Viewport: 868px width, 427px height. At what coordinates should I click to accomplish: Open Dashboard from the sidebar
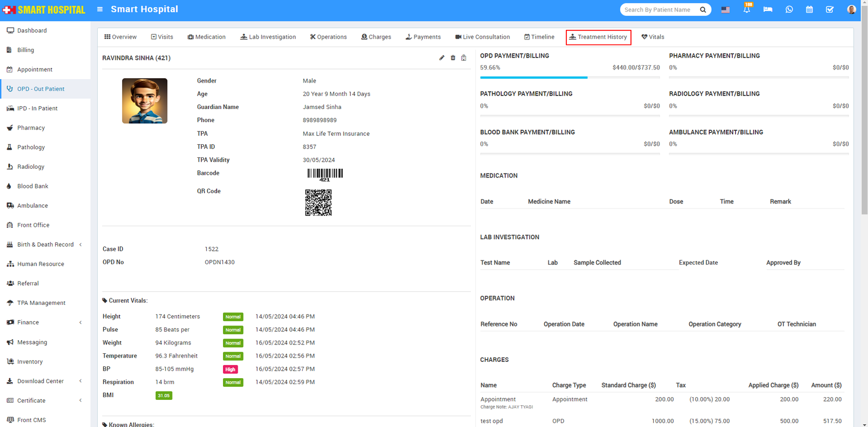32,30
